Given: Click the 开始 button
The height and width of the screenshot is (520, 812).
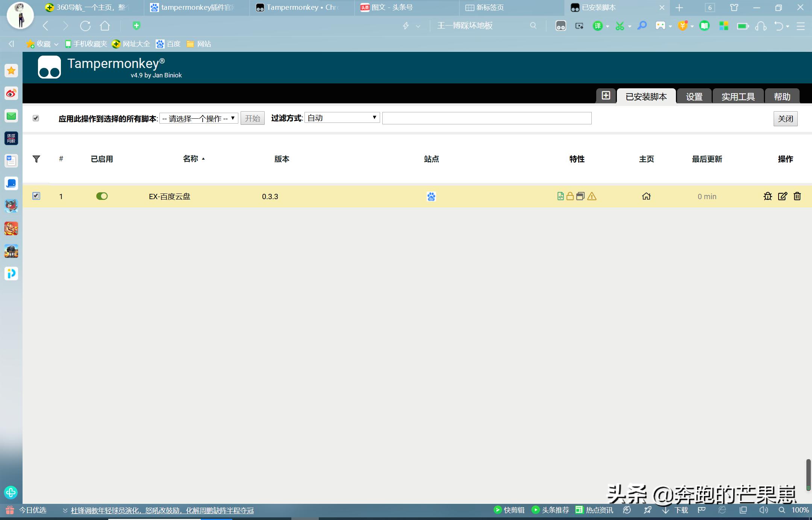Looking at the screenshot, I should coord(252,118).
